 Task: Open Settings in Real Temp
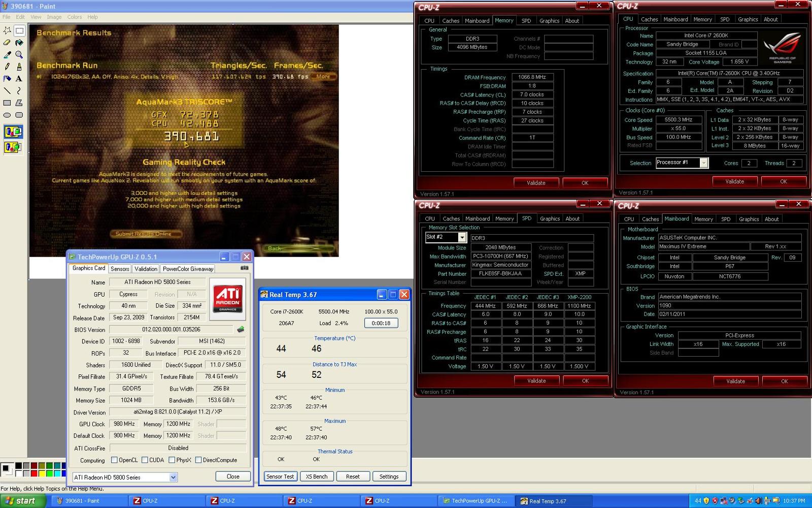389,477
